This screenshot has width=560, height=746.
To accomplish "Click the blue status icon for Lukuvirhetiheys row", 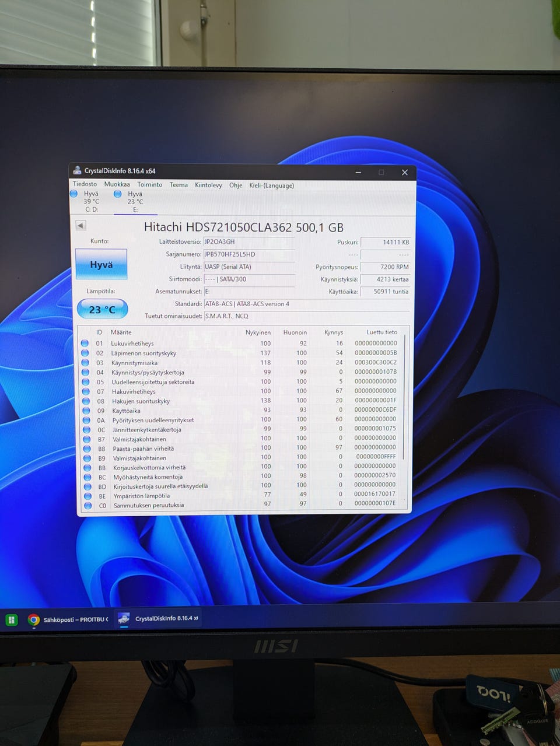I will tap(85, 344).
